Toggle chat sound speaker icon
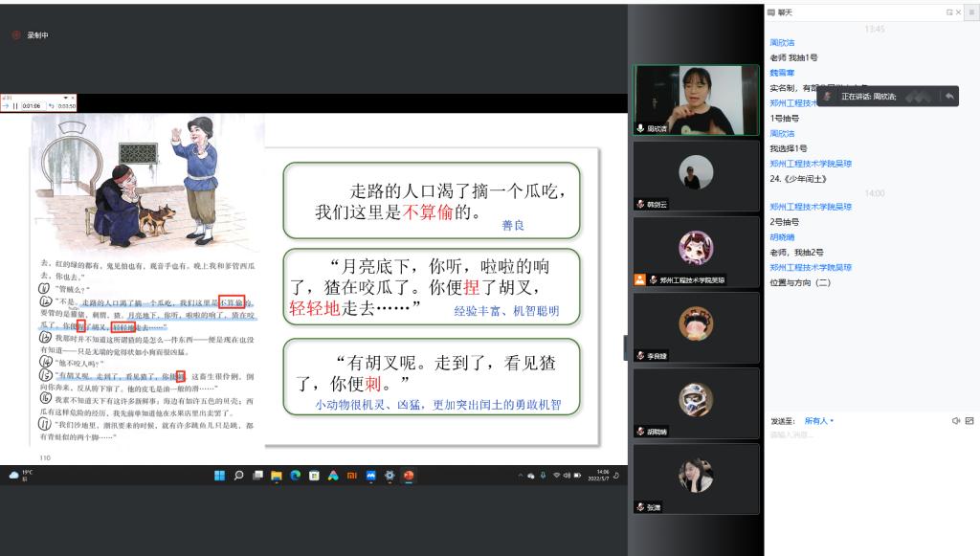 tap(956, 421)
